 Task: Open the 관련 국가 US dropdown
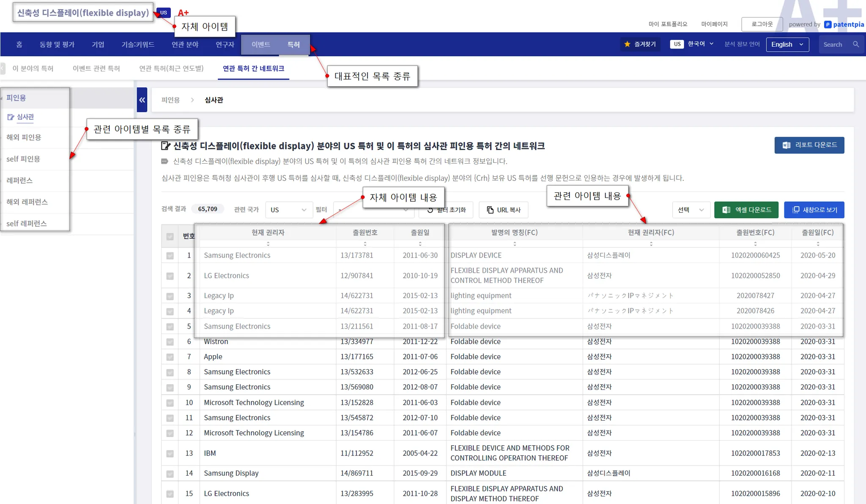pyautogui.click(x=288, y=210)
